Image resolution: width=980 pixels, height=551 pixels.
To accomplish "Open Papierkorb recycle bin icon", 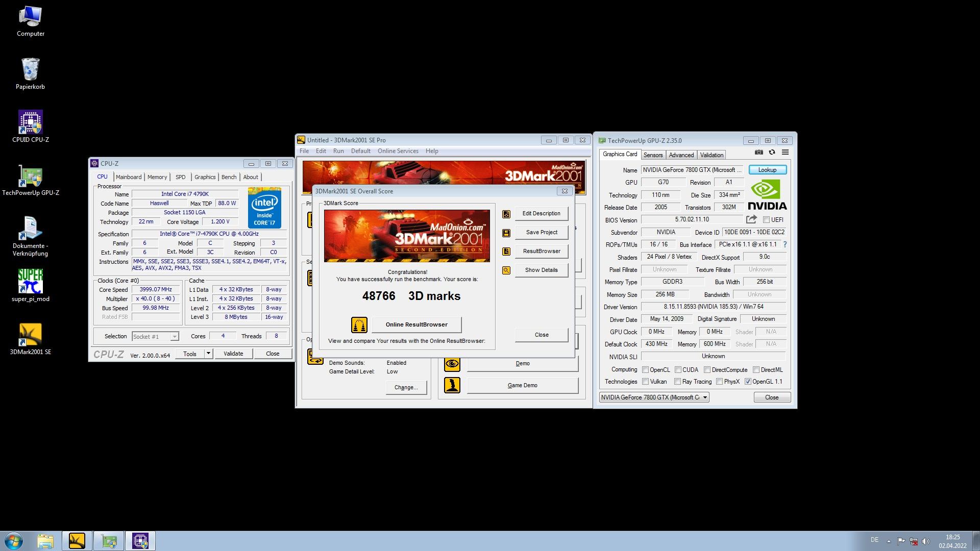I will tap(31, 74).
